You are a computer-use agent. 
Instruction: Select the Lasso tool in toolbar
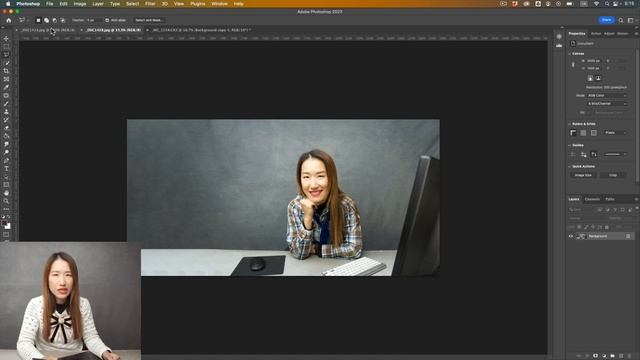pos(6,55)
